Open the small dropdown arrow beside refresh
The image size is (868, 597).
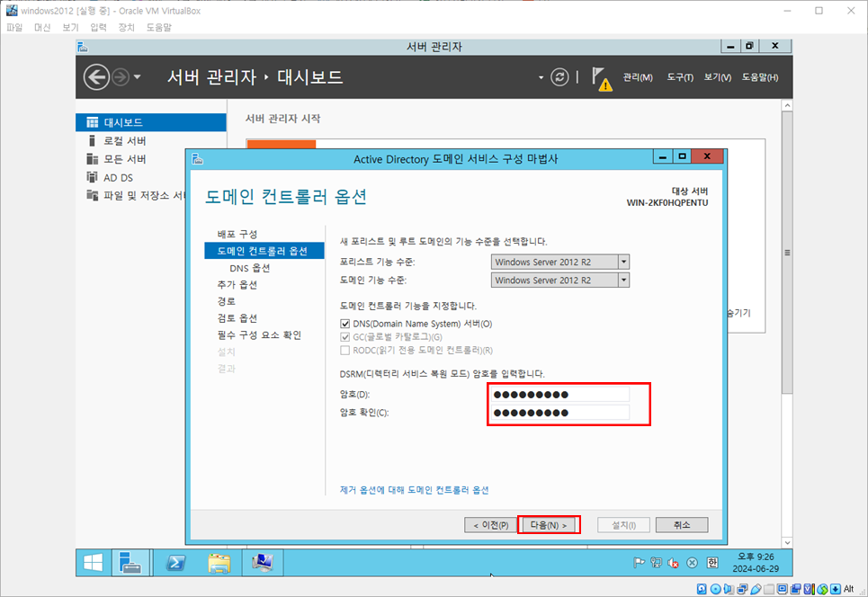point(541,77)
